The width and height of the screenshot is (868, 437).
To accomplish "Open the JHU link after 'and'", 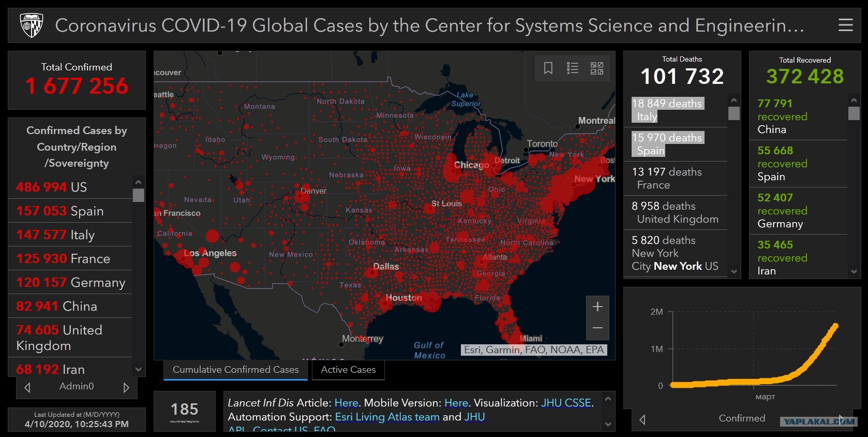I will 474,417.
